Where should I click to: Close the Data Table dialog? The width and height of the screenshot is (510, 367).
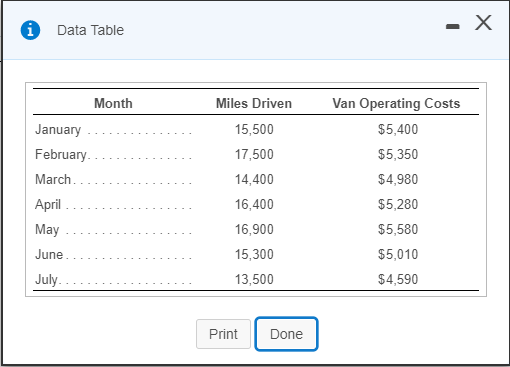point(483,23)
